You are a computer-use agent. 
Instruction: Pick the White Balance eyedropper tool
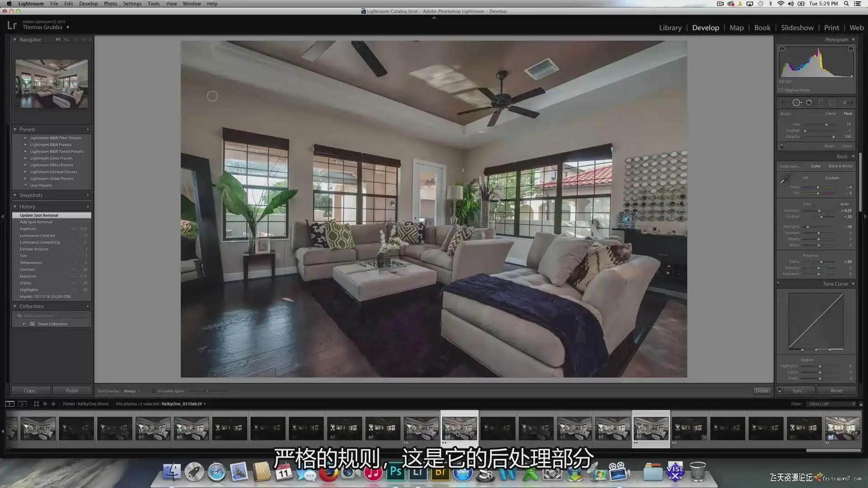(x=785, y=179)
